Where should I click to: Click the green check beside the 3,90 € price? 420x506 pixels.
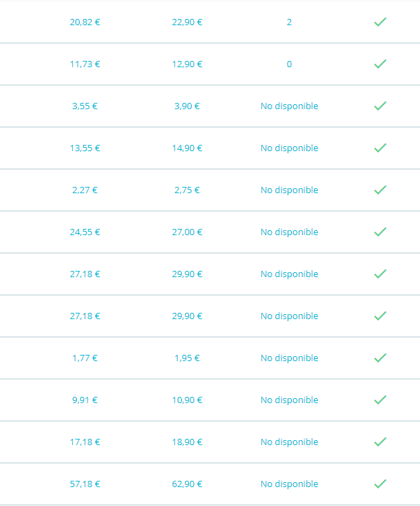point(380,106)
